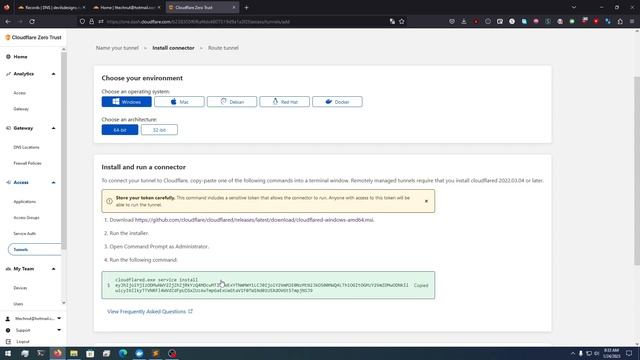This screenshot has width=640, height=360.
Task: Click the taskbar clock
Action: click(x=611, y=353)
